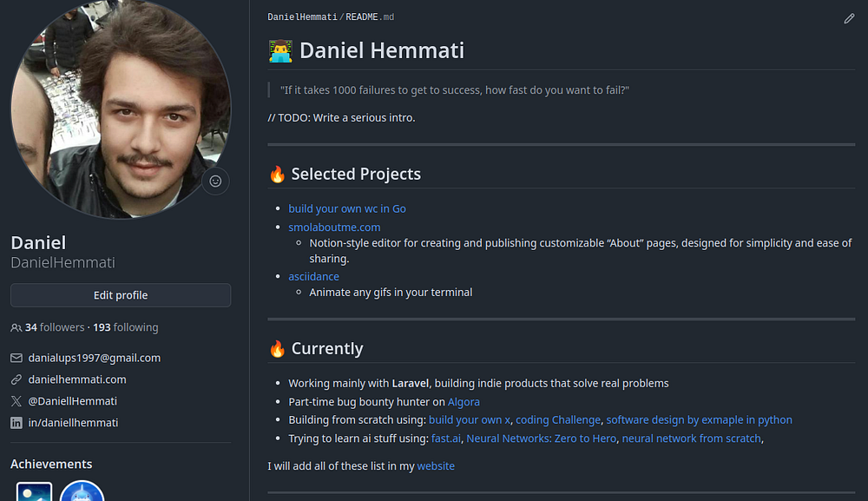Click the website link chain icon
The width and height of the screenshot is (868, 501).
pos(16,379)
